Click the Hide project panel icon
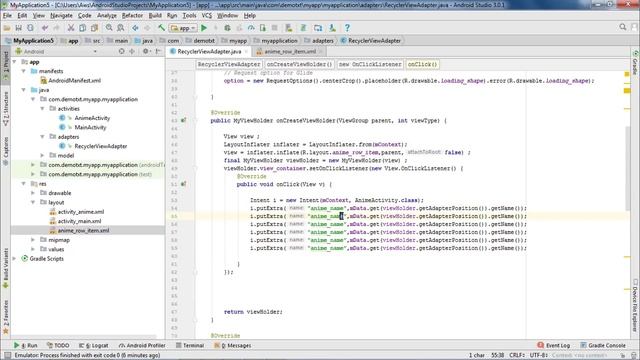 pyautogui.click(x=158, y=51)
